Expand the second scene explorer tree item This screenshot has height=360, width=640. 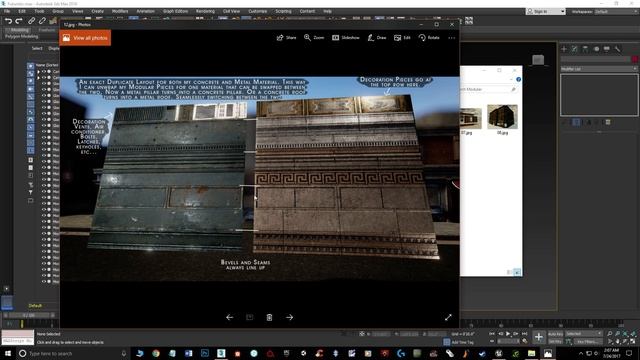click(39, 78)
